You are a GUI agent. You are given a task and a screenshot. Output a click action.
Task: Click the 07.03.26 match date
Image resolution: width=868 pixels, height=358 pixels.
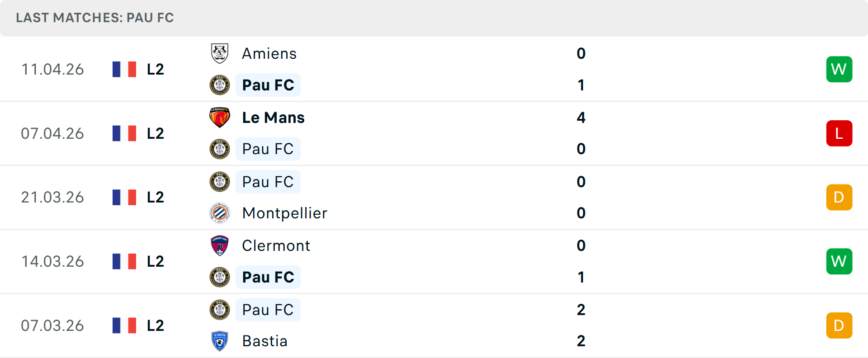pyautogui.click(x=52, y=325)
